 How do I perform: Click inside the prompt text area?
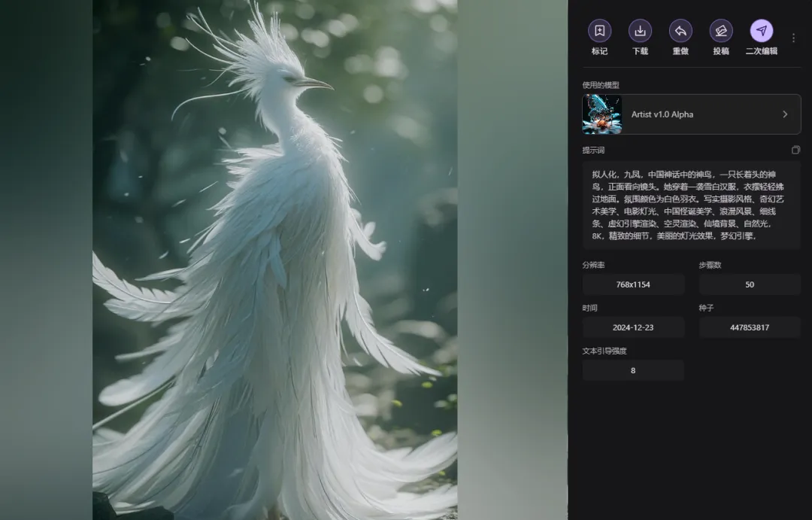(688, 203)
